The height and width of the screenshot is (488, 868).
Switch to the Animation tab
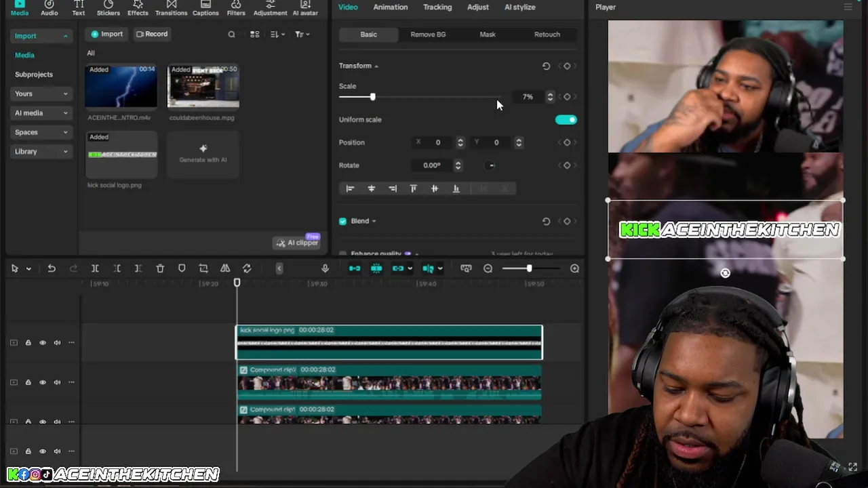click(x=391, y=7)
